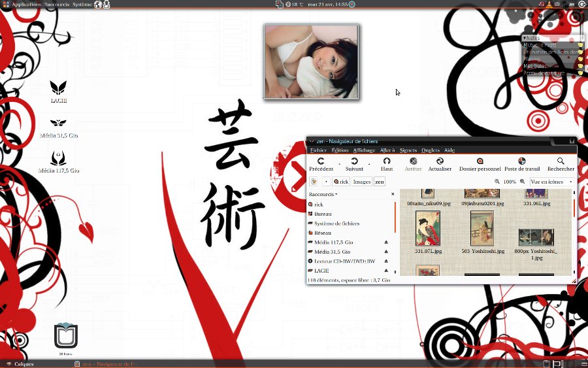This screenshot has height=368, width=588.
Task: Click the 08taito_niku09.jpg file name
Action: (429, 203)
